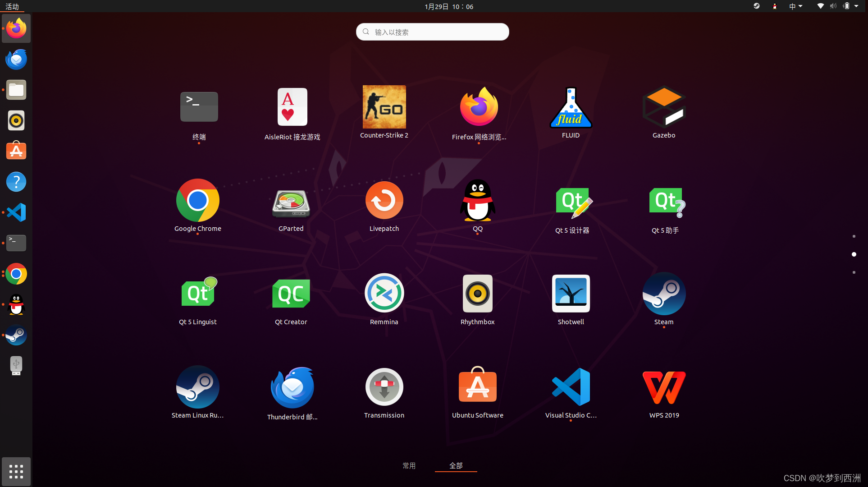868x487 pixels.
Task: Launch AisleRiot solitaire game
Action: coord(292,107)
